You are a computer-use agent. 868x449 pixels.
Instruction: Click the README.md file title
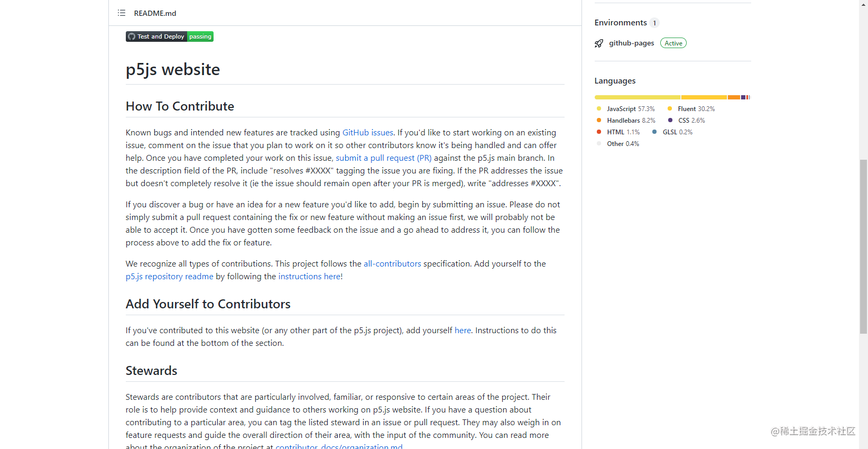tap(155, 13)
